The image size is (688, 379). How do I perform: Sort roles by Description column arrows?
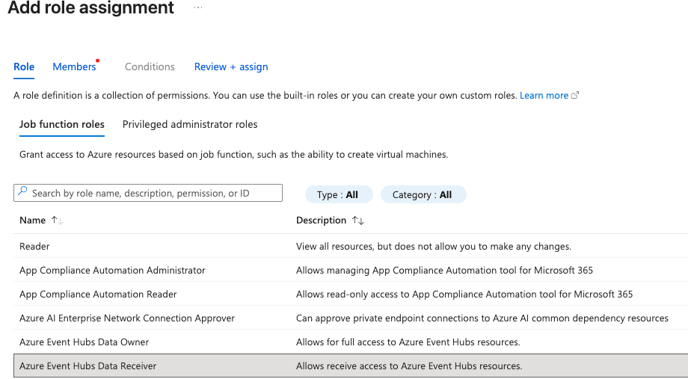pos(358,220)
